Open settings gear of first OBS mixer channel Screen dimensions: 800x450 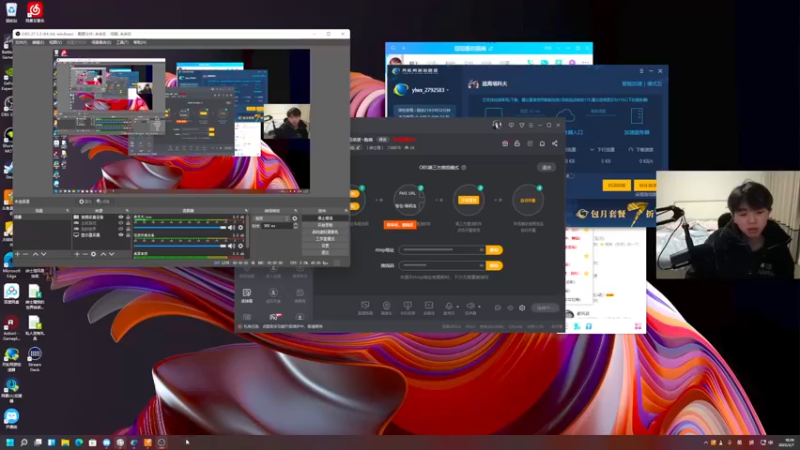[x=241, y=228]
